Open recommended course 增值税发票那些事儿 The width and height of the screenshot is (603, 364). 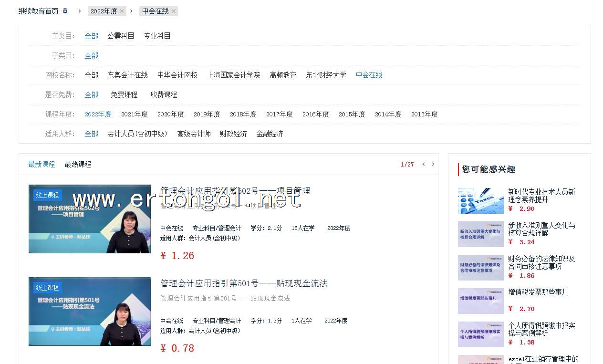pyautogui.click(x=538, y=292)
